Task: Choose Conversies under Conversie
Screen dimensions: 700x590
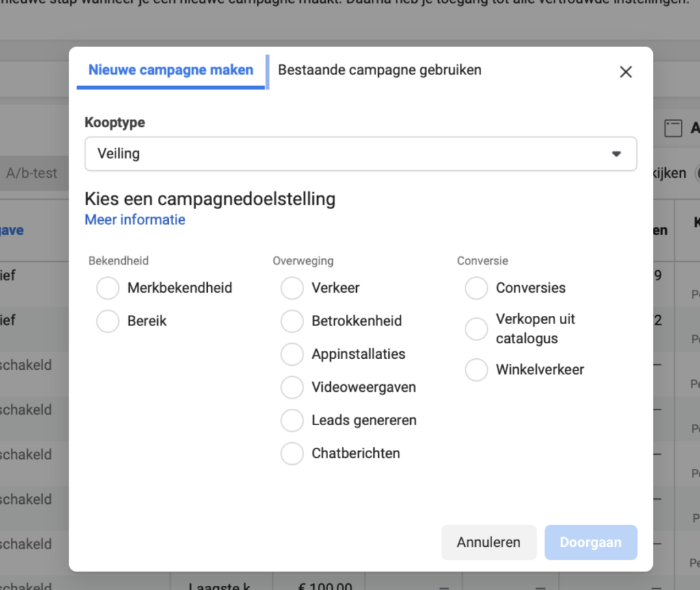Action: pos(476,288)
